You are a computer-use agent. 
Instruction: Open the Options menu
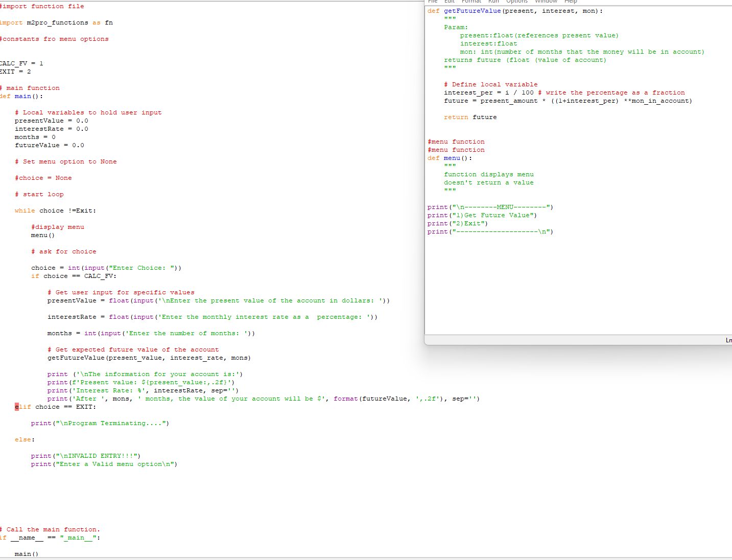[516, 2]
